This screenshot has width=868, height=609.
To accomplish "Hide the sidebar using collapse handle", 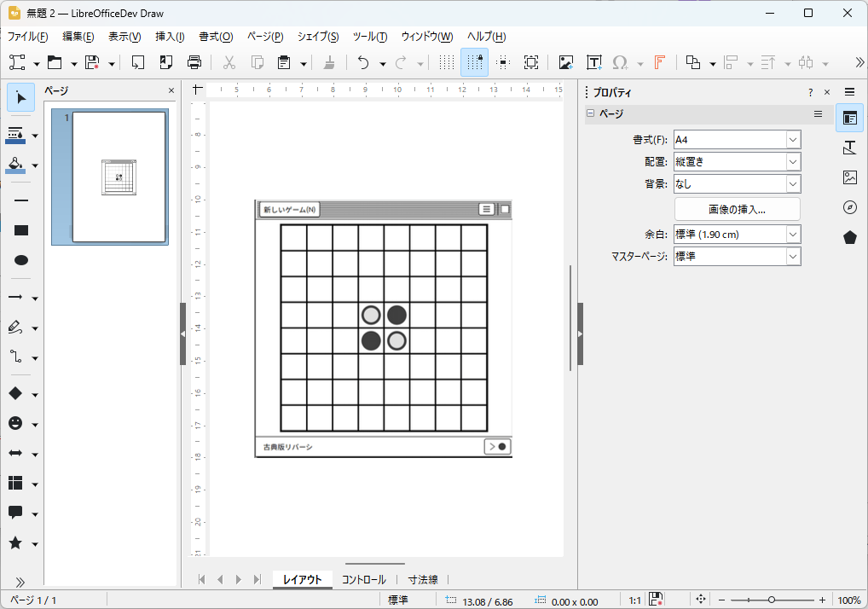I will pos(580,333).
